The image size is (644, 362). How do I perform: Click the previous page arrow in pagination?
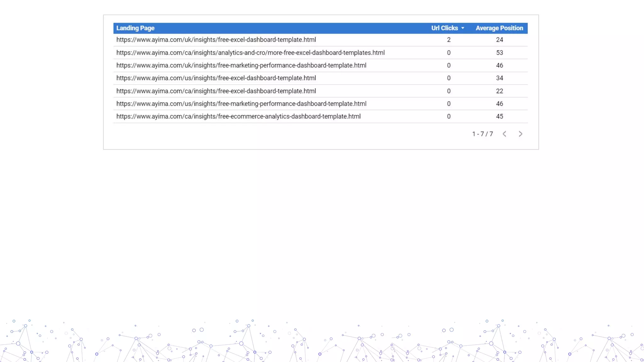tap(504, 134)
